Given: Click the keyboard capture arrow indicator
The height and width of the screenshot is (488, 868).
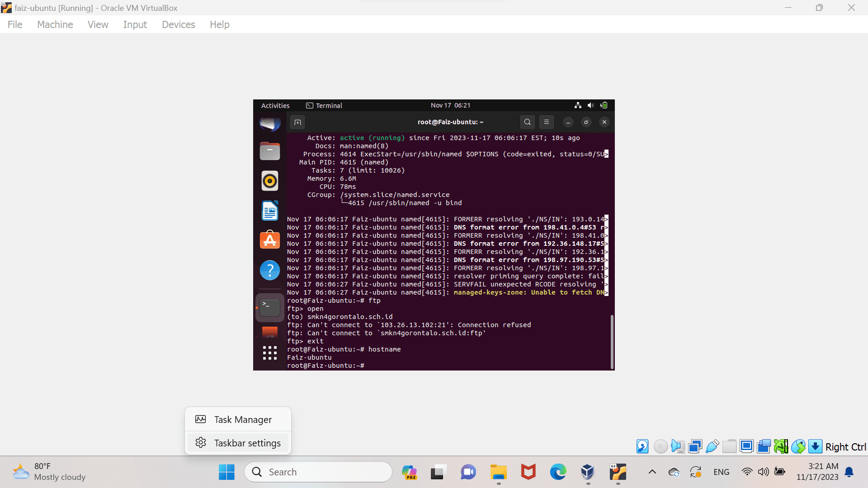Looking at the screenshot, I should (815, 446).
